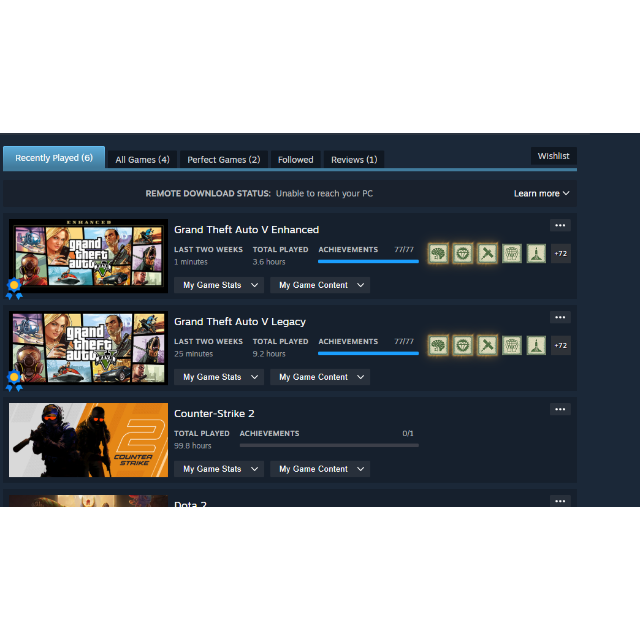
Task: Click the perfect game ribbon on GTA V Legacy
Action: pos(14,381)
